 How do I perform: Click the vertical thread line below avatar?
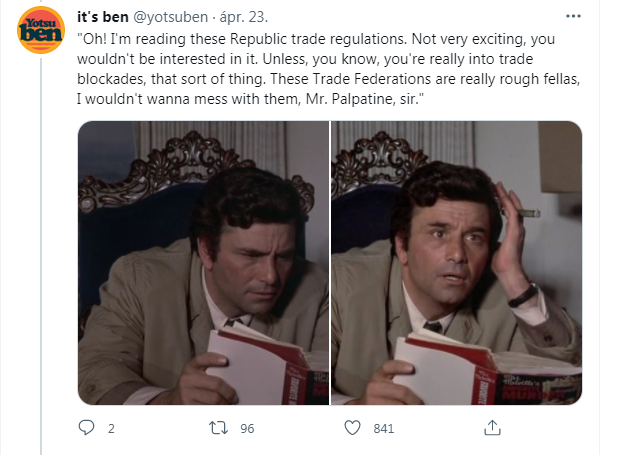41,256
